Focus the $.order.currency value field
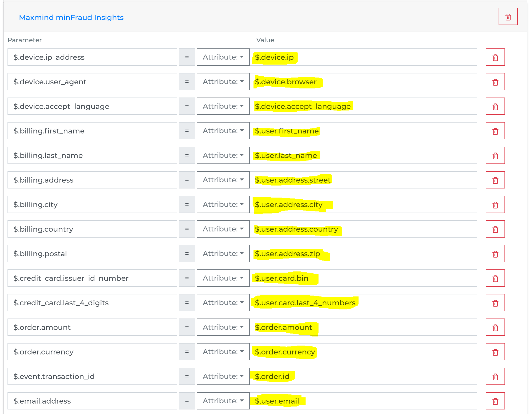 click(363, 352)
